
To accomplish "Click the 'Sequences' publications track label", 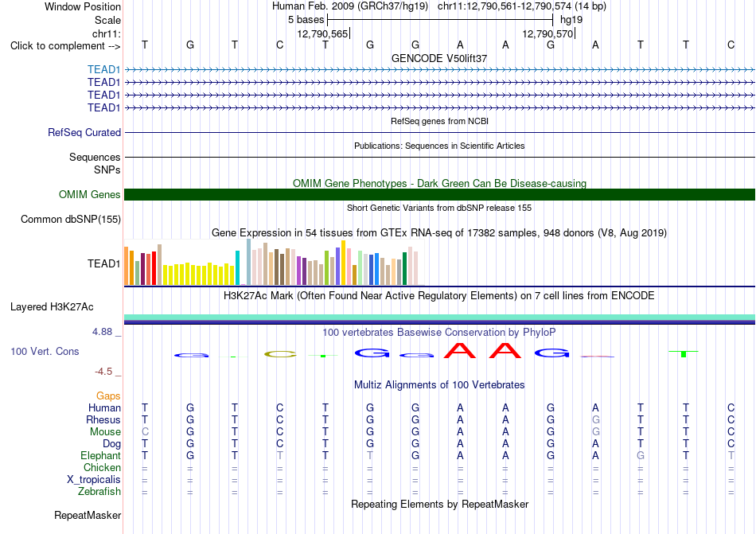I will 95,157.
